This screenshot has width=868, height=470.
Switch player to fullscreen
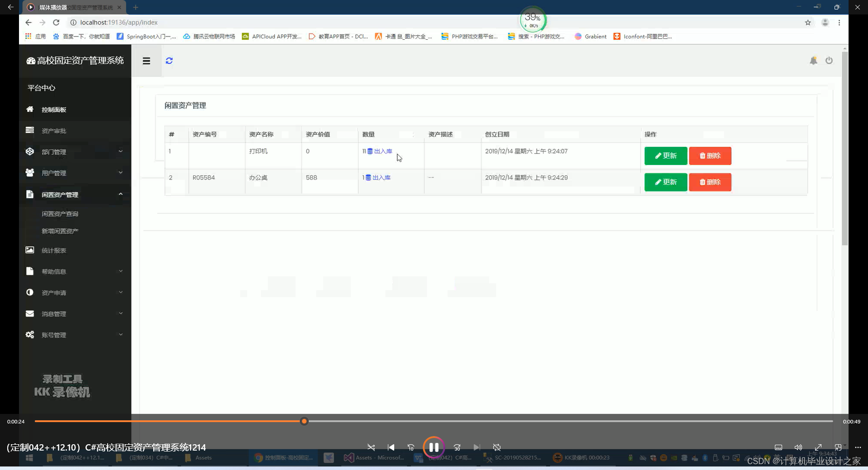coord(818,447)
